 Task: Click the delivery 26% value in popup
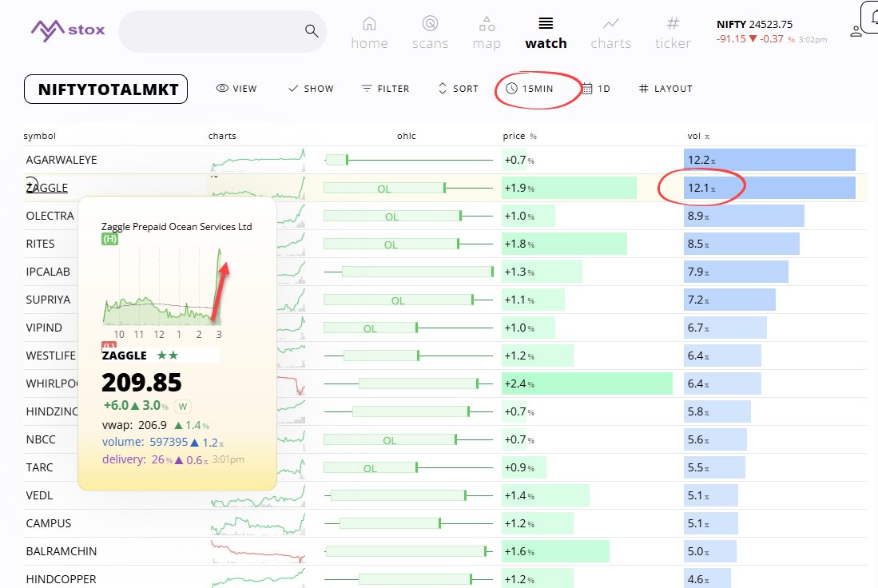(162, 459)
